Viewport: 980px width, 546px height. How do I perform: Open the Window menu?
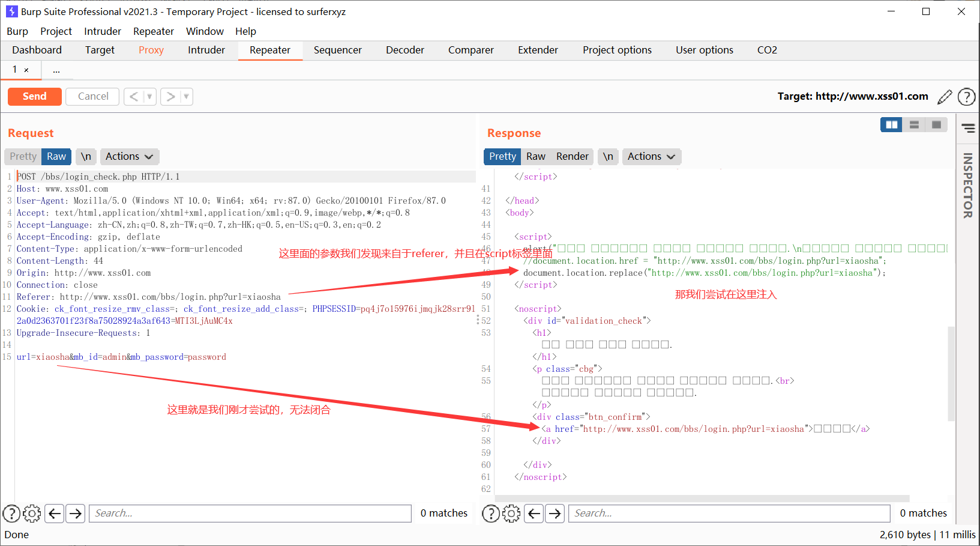coord(205,31)
